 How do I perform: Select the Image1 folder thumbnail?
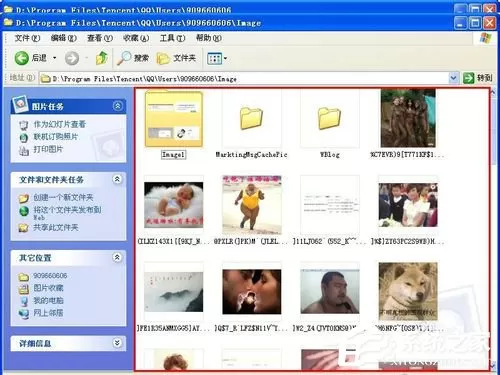point(174,119)
